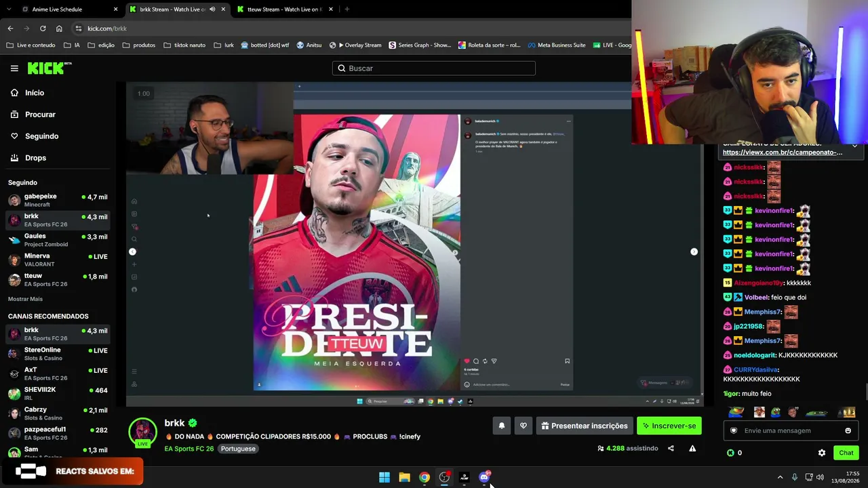Click the previous arrow in stream image
This screenshot has width=868, height=488.
click(133, 251)
